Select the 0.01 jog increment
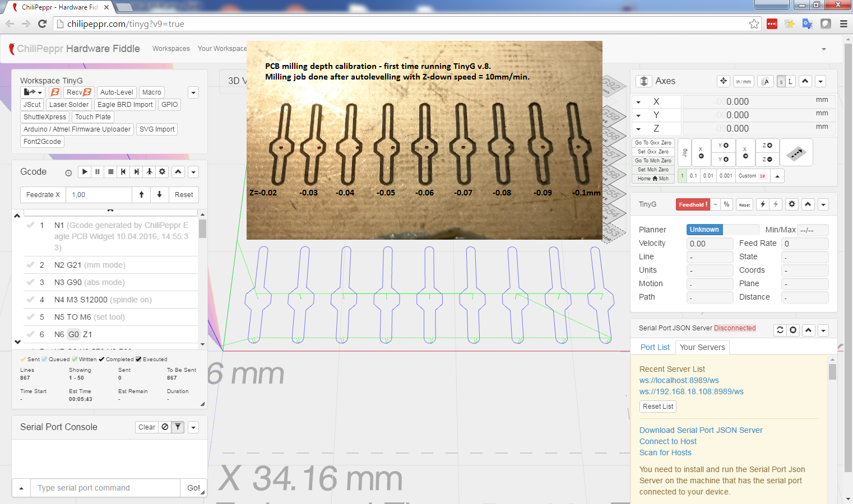 point(708,176)
